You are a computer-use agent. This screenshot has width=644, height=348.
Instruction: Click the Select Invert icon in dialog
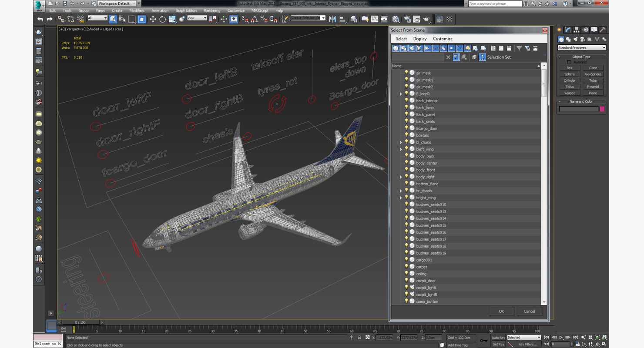510,48
